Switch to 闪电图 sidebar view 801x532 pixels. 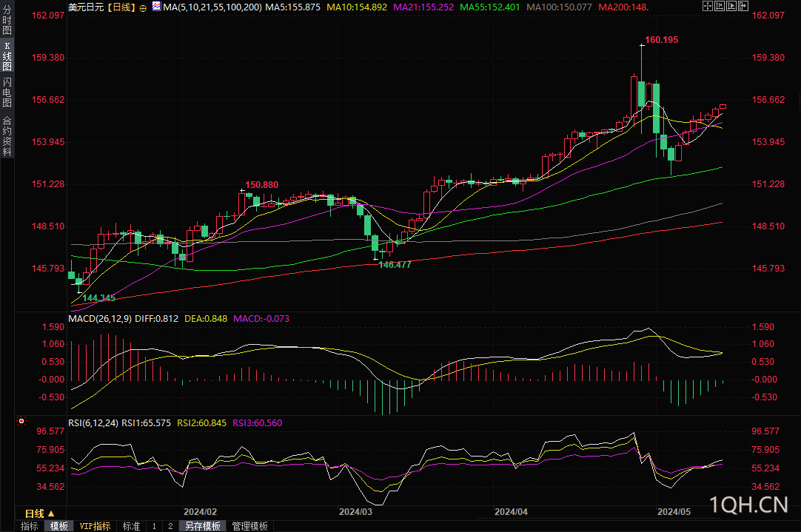pyautogui.click(x=7, y=92)
